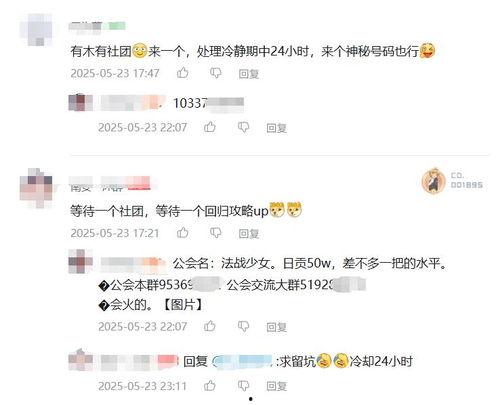Reply to the 等待一个社团 comment
Viewport: 500px width, 405px height.
249,233
